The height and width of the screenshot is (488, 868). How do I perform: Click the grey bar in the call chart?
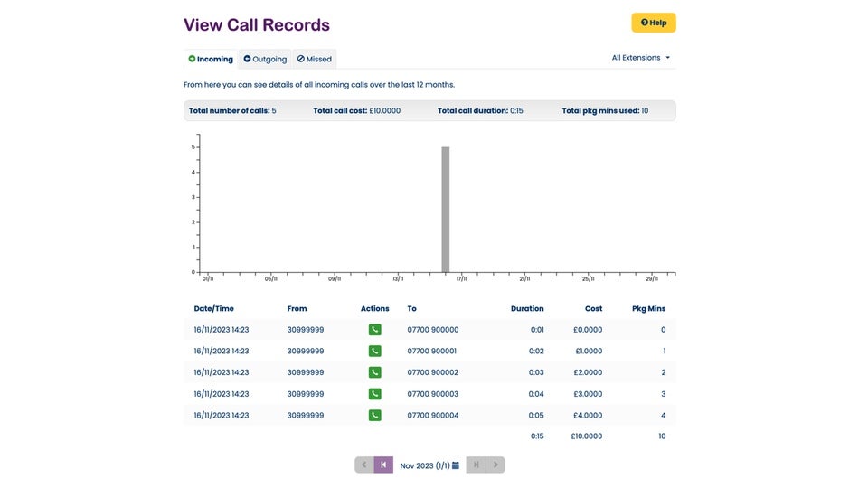(445, 209)
